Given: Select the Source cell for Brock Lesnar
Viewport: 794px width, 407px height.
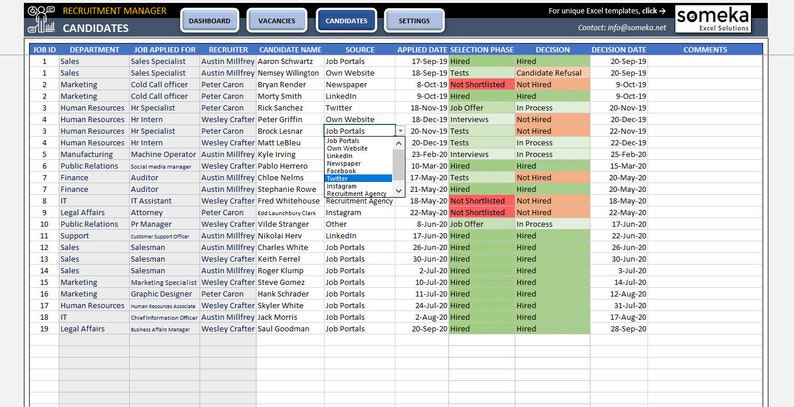Looking at the screenshot, I should tap(360, 131).
